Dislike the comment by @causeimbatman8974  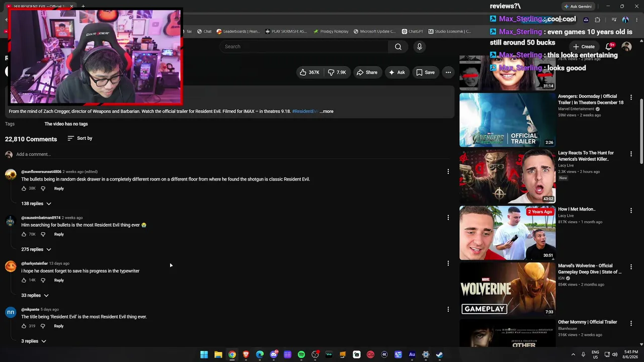point(43,234)
